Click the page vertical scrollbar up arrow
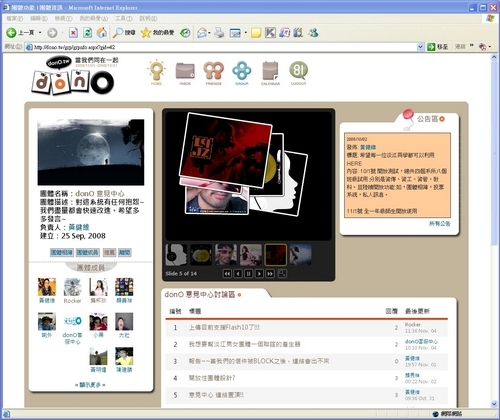The height and width of the screenshot is (420, 500). tap(494, 57)
